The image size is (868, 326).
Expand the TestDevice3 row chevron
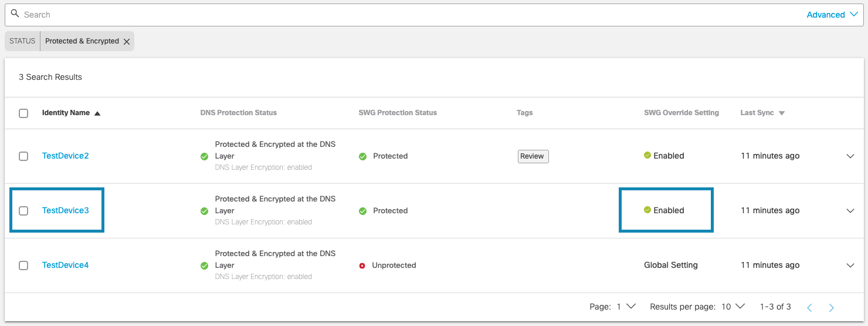click(850, 211)
